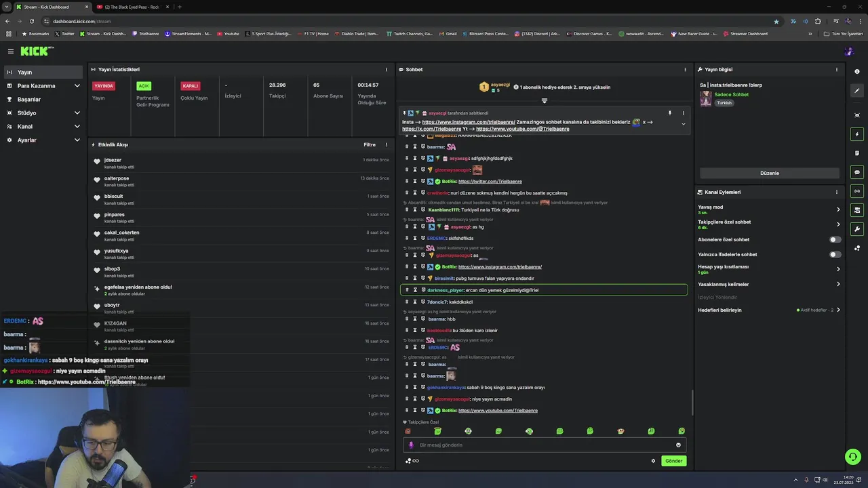This screenshot has width=868, height=488.
Task: Open chat settings gear near Gönder
Action: point(653,461)
